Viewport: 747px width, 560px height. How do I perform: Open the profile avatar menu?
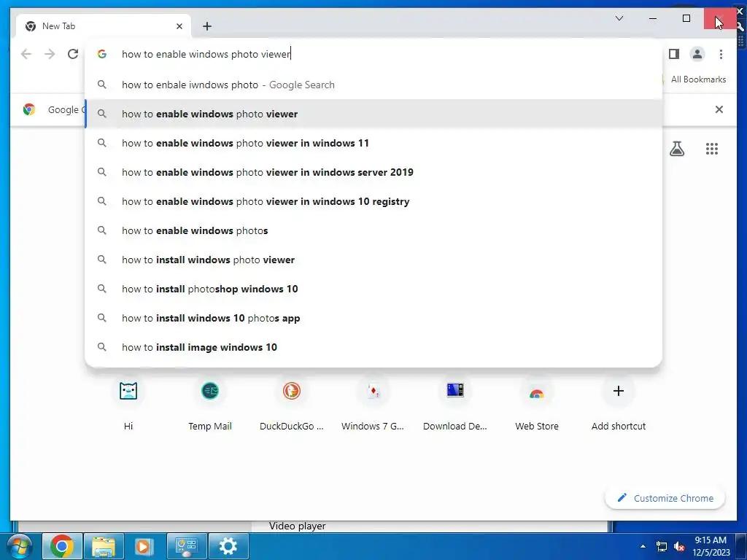(x=697, y=54)
